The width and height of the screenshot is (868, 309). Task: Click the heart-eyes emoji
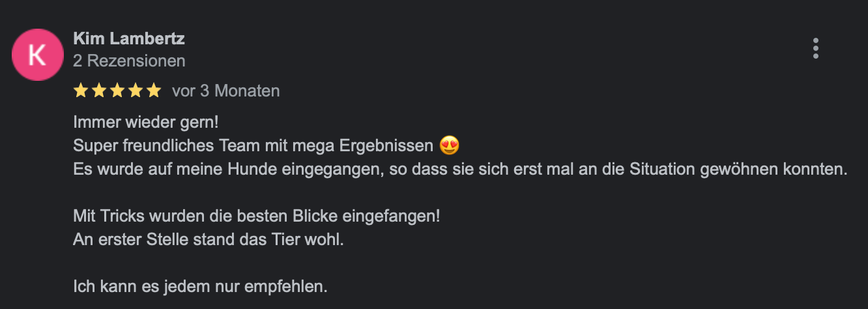pos(450,145)
